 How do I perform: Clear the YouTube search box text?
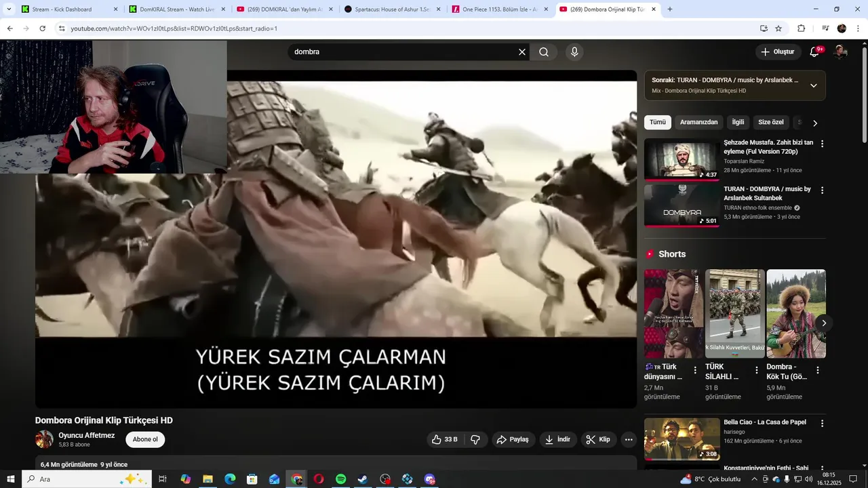point(522,52)
